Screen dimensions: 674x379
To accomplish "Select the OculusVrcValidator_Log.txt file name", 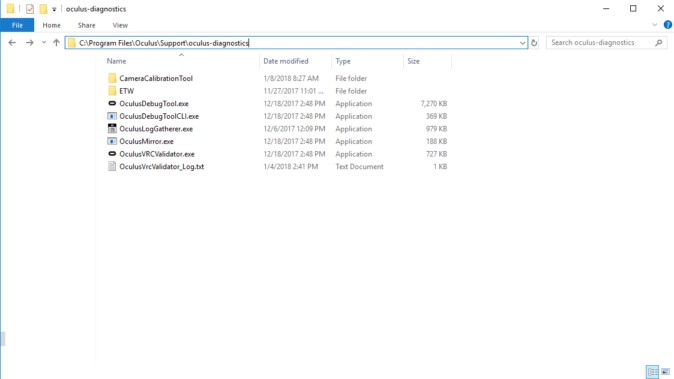I will coord(162,166).
